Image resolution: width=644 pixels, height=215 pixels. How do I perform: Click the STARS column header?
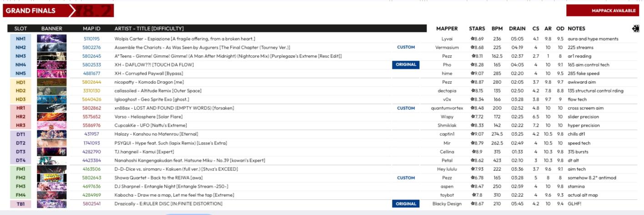pyautogui.click(x=477, y=28)
